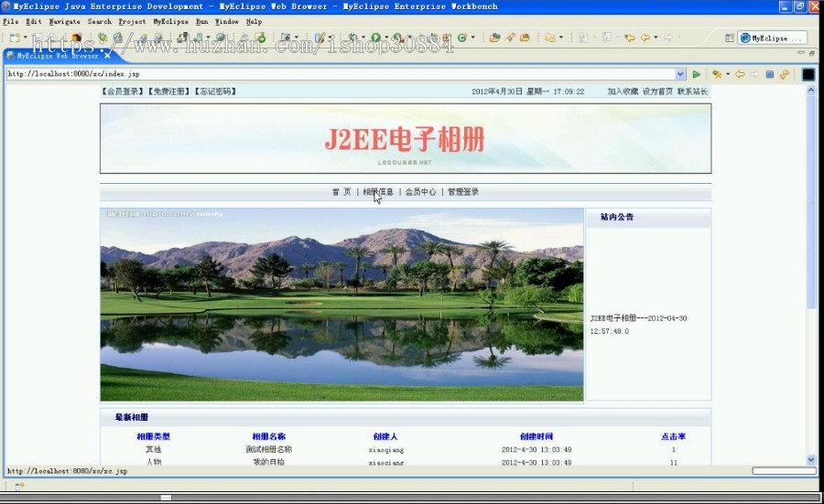This screenshot has width=824, height=504.
Task: Click the page scrollbar up arrow
Action: [811, 91]
